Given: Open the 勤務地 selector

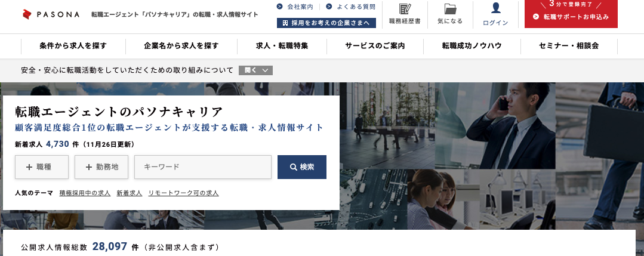Looking at the screenshot, I should (x=101, y=167).
